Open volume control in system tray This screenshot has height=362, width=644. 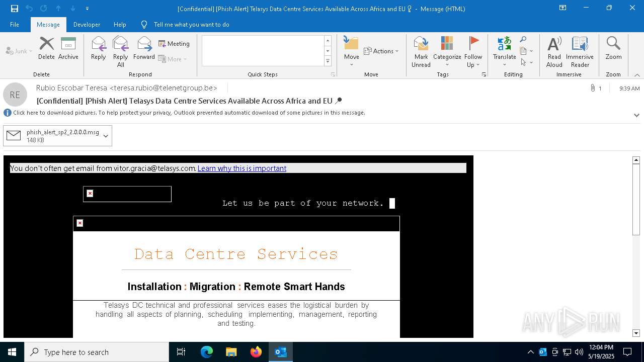[x=579, y=352]
